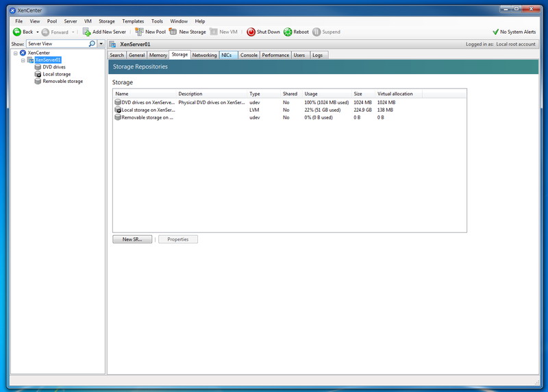
Task: Select the Removable storage on row
Action: pyautogui.click(x=290, y=117)
